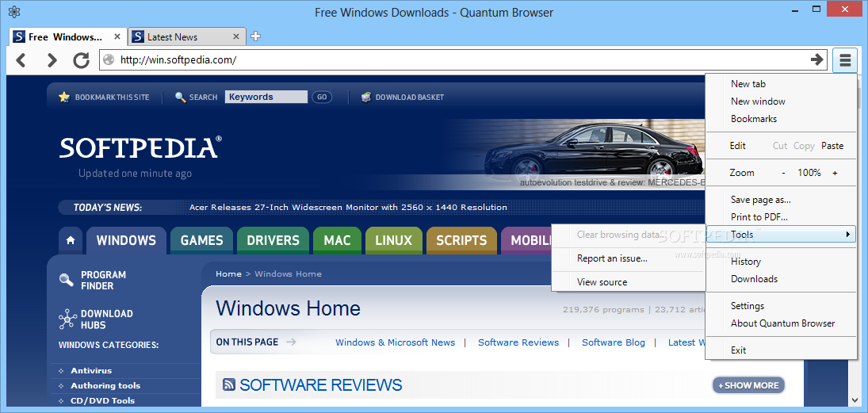The image size is (868, 413).
Task: Select Report an issue... in the submenu
Action: click(612, 258)
